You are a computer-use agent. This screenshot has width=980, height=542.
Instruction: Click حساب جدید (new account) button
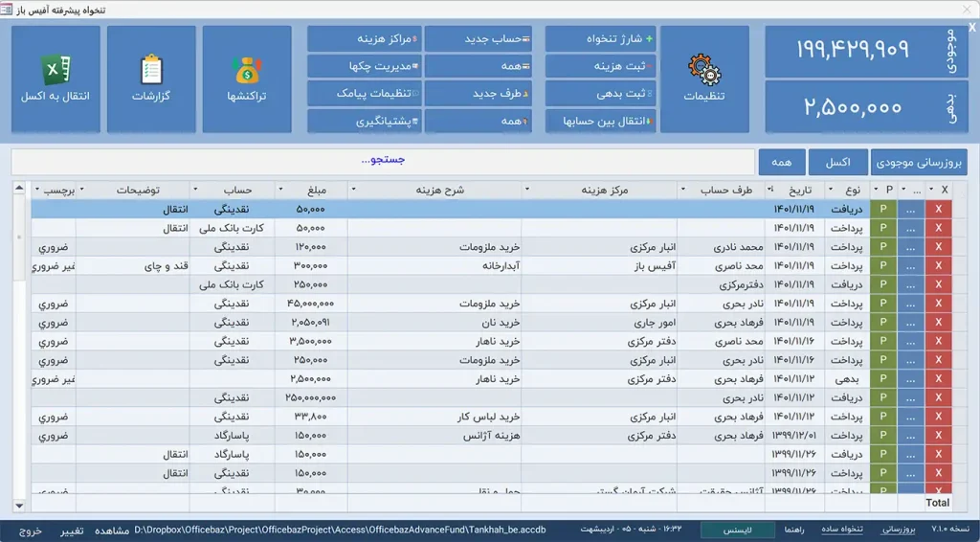[x=479, y=38]
